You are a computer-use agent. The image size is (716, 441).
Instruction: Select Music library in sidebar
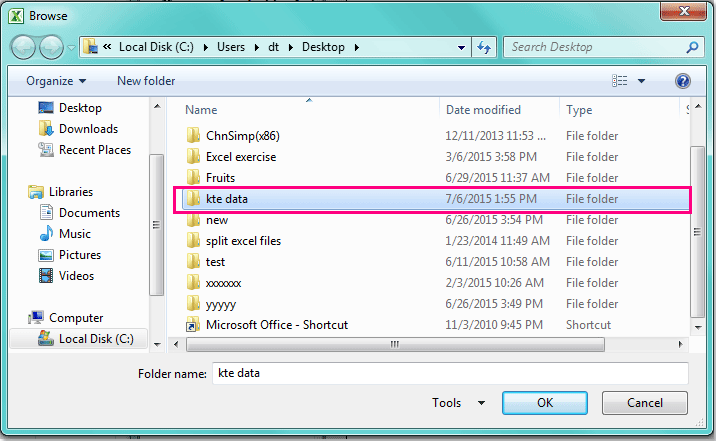(x=74, y=234)
